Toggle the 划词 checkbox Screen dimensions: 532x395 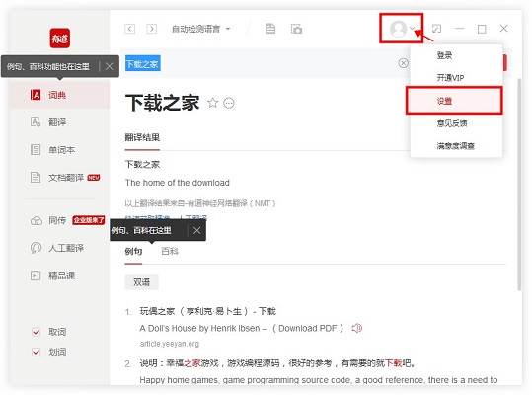point(36,352)
